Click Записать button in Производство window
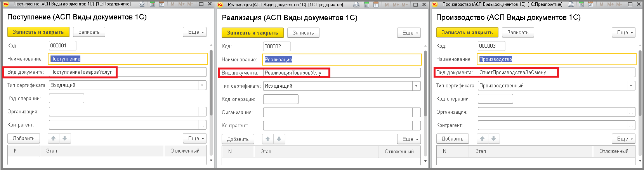 (x=518, y=32)
